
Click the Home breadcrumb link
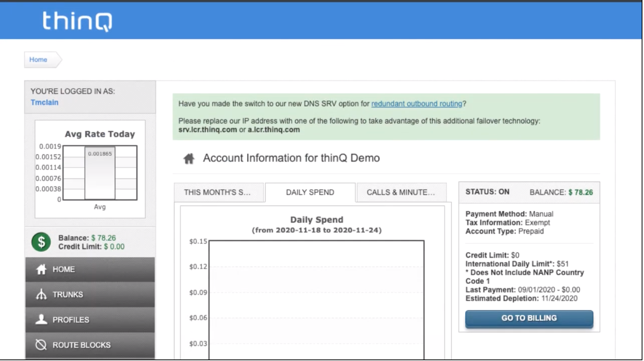[38, 60]
